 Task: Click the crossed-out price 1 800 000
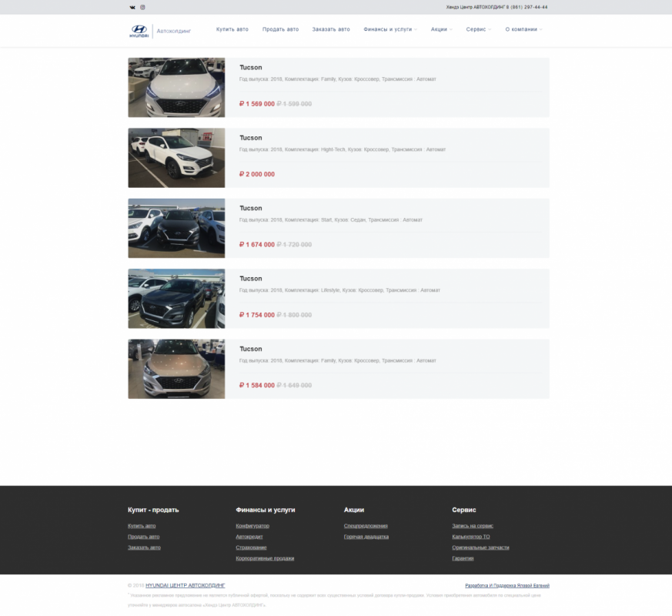click(x=294, y=315)
